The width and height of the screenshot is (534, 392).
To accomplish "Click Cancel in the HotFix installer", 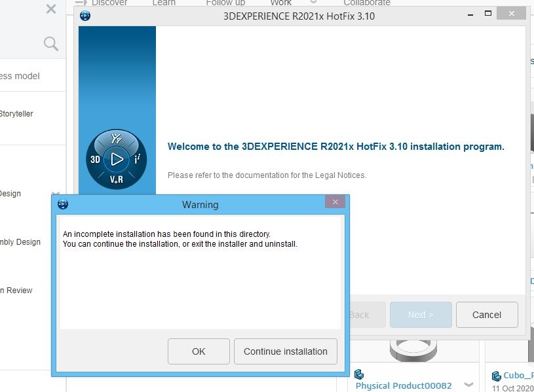I will (x=487, y=315).
